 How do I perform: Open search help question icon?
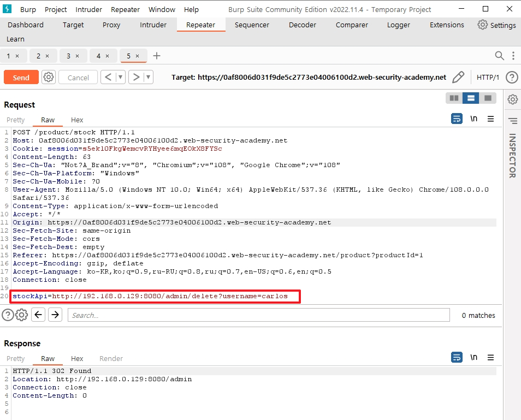[x=8, y=315]
